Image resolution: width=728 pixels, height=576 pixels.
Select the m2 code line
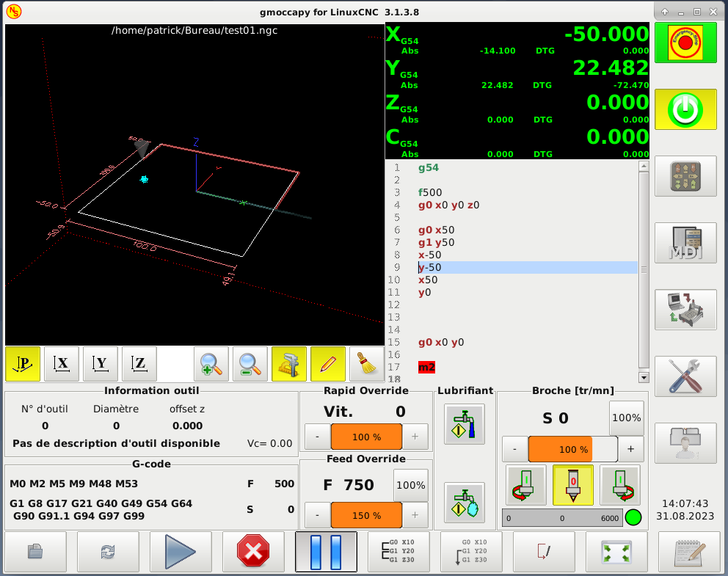click(x=426, y=367)
